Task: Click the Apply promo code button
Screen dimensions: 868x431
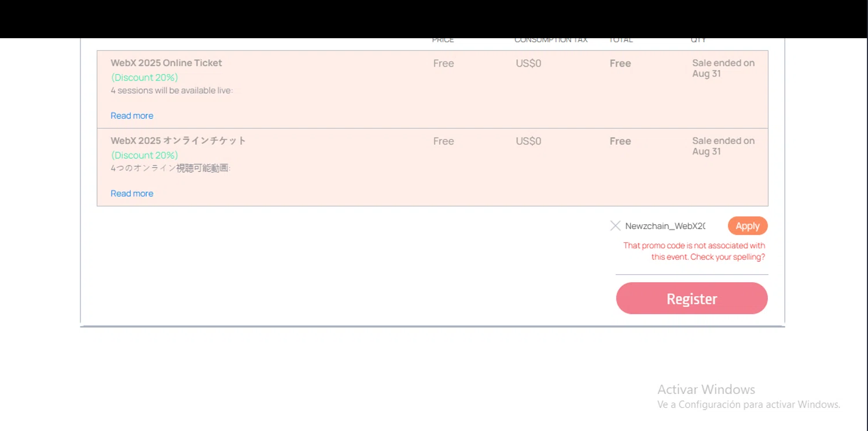Action: pos(748,226)
